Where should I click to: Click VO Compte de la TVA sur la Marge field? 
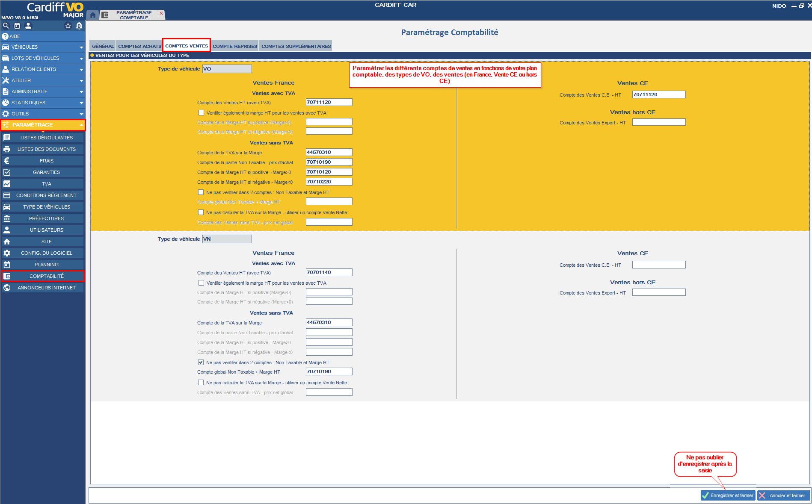(x=329, y=152)
